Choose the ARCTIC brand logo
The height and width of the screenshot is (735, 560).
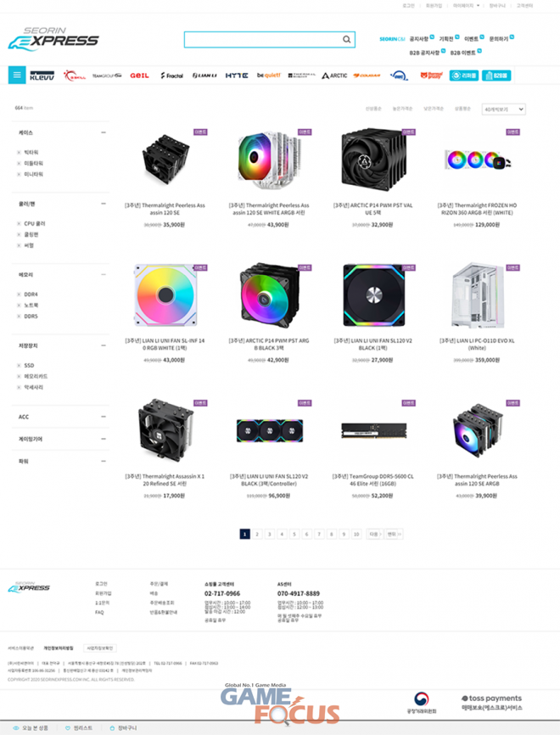[x=334, y=76]
